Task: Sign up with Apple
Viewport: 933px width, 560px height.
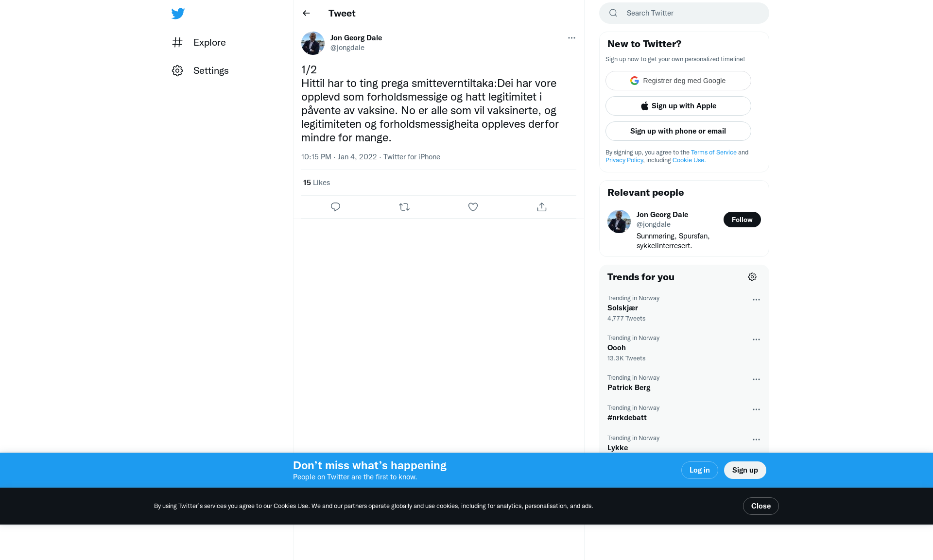Action: pyautogui.click(x=678, y=106)
